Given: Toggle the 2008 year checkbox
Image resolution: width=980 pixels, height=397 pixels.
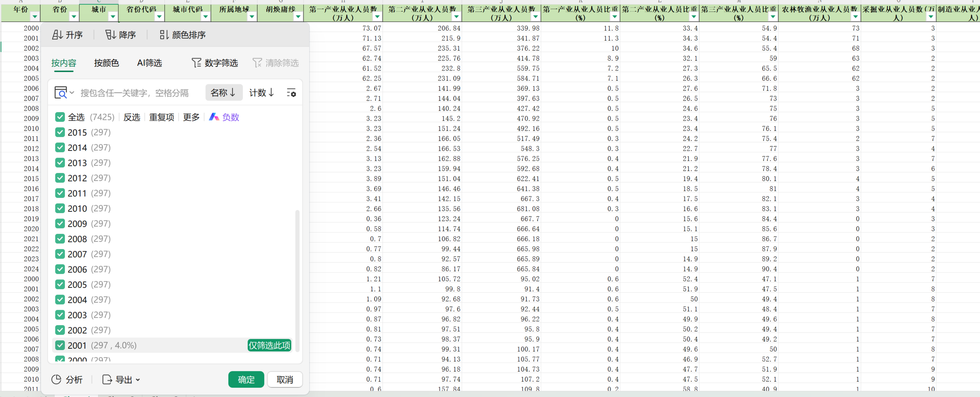Looking at the screenshot, I should [x=60, y=239].
